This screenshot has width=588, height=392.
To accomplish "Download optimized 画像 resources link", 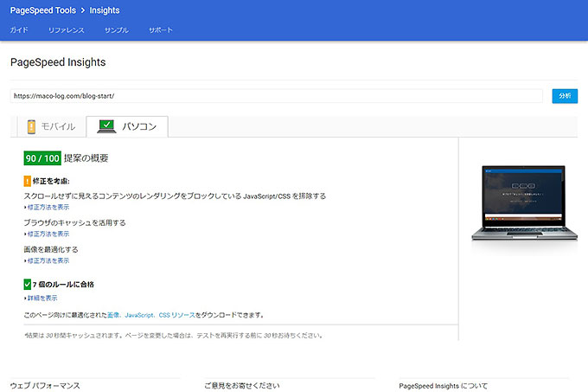I will tap(113, 315).
